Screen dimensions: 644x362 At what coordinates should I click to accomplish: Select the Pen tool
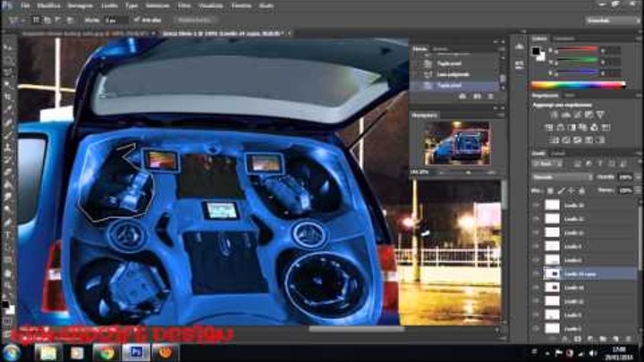point(8,222)
